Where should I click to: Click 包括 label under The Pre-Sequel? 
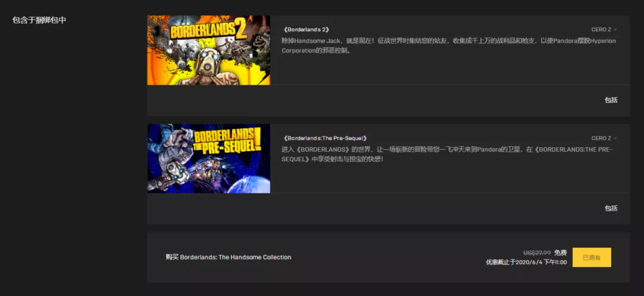pos(611,208)
